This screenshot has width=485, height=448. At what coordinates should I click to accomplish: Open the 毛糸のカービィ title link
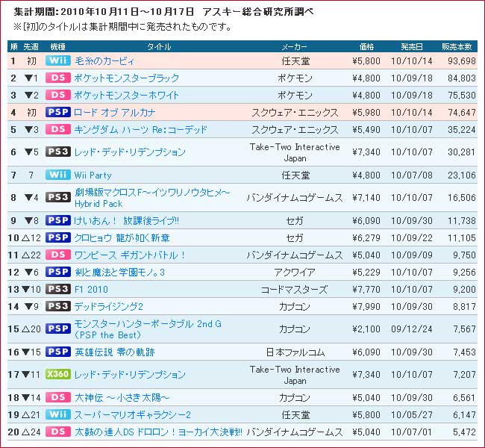point(104,60)
